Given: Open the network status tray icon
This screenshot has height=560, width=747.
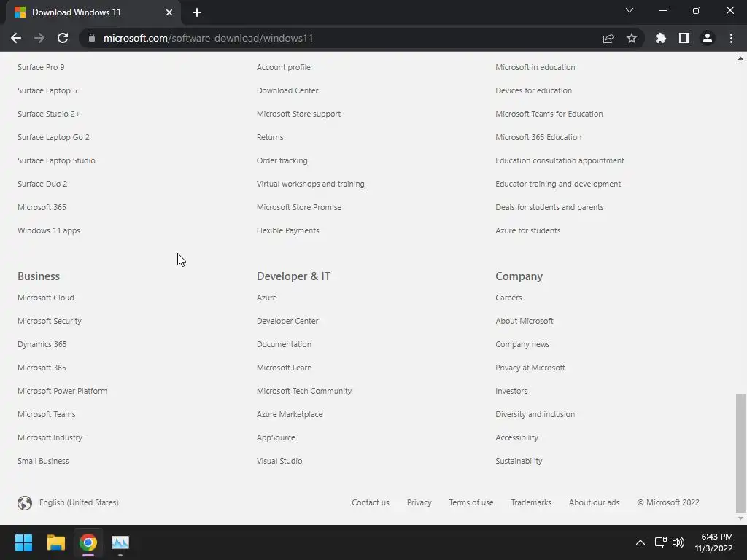Looking at the screenshot, I should pos(660,542).
